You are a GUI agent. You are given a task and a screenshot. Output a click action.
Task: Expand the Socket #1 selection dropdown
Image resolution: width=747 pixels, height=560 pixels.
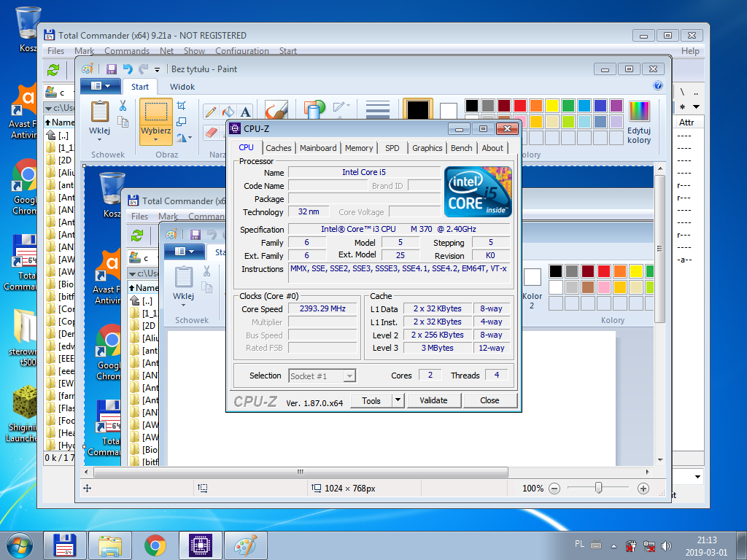349,376
